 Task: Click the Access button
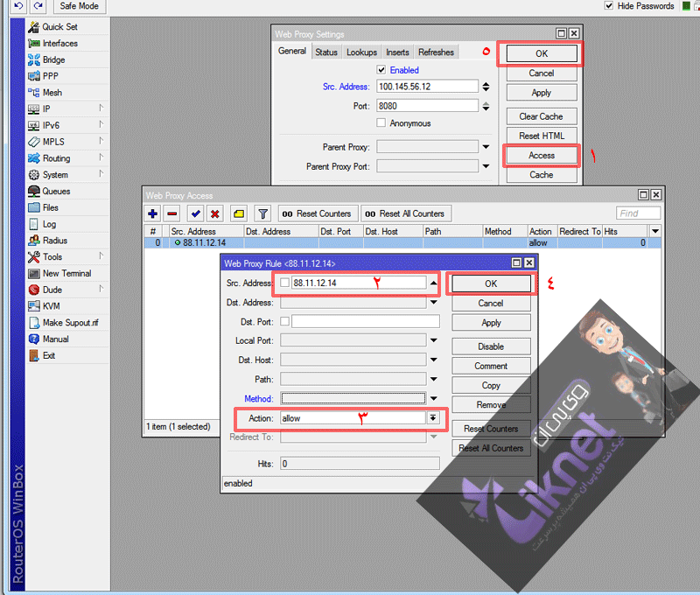pos(542,155)
